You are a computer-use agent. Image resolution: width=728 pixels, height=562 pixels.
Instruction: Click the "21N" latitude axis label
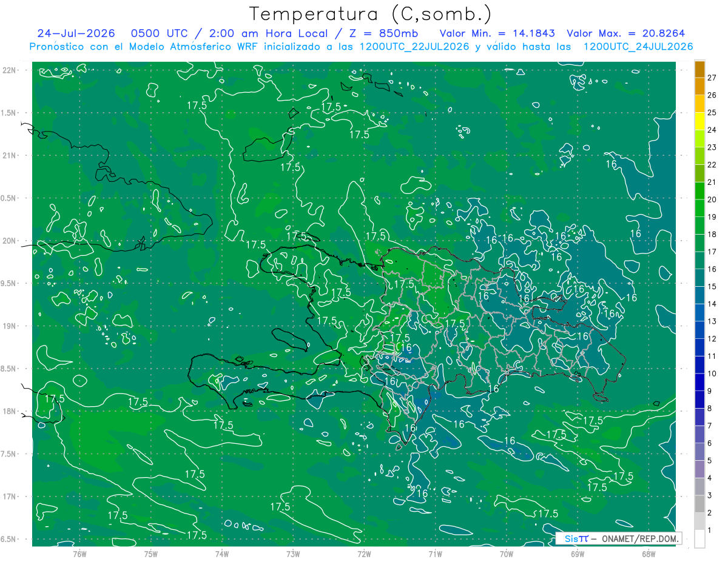(10, 156)
